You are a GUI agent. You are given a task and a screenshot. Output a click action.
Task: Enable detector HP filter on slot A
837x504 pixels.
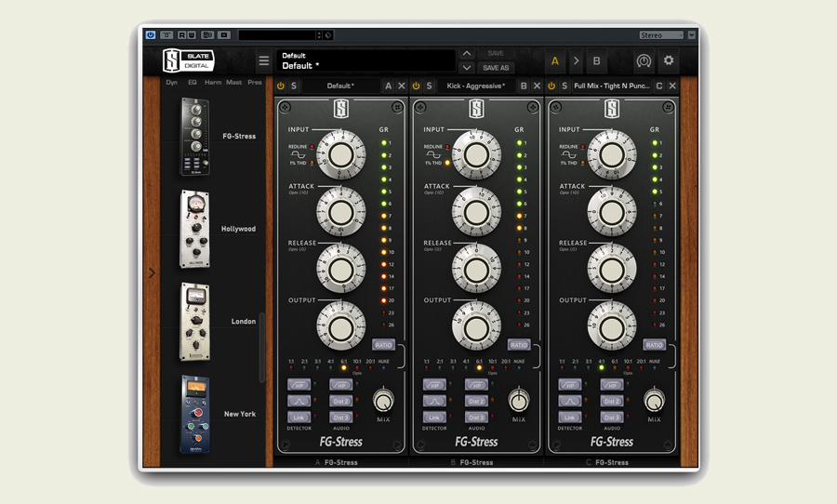[299, 385]
